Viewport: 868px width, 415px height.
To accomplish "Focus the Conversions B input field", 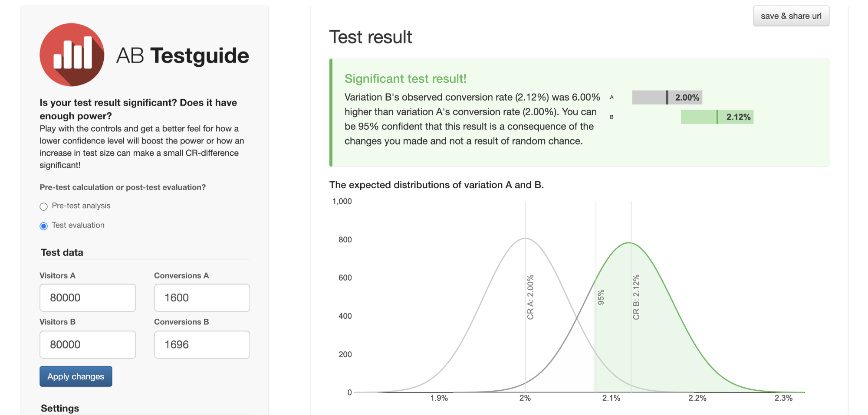I will (x=202, y=344).
